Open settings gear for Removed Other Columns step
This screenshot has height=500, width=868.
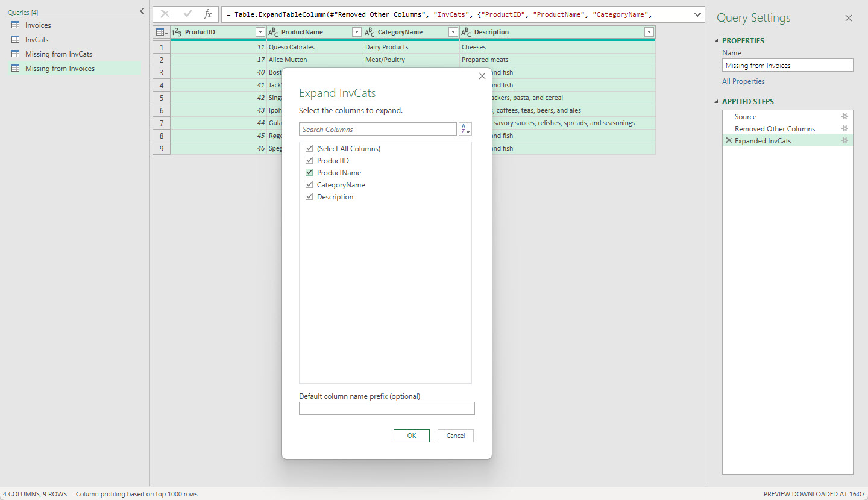point(844,129)
